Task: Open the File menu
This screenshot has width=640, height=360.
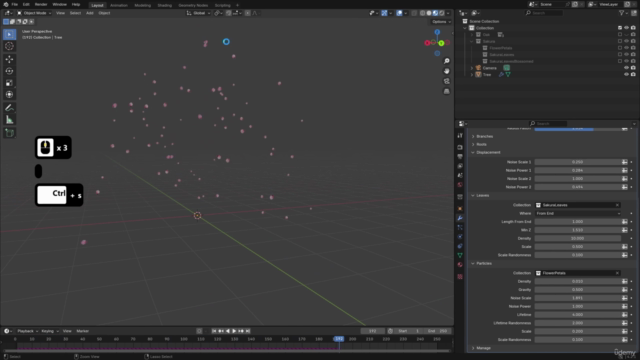Action: click(x=15, y=4)
